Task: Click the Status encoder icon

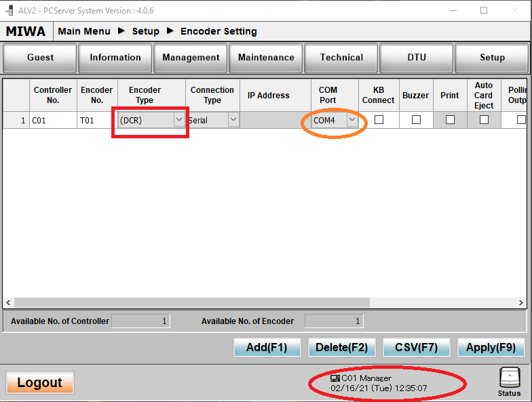Action: point(509,378)
